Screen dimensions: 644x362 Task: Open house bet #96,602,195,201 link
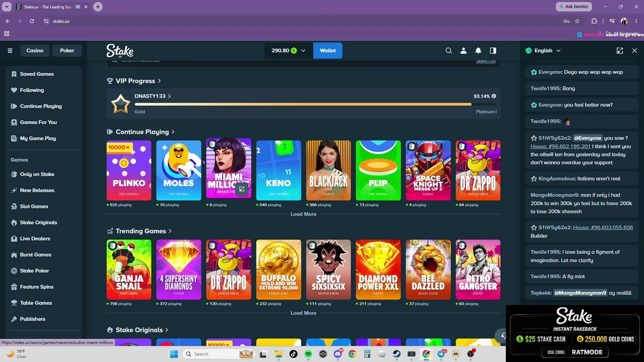(560, 146)
